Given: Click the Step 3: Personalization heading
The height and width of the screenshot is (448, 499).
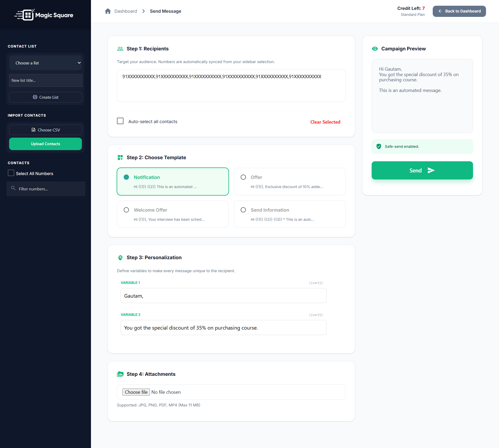Looking at the screenshot, I should (x=154, y=257).
